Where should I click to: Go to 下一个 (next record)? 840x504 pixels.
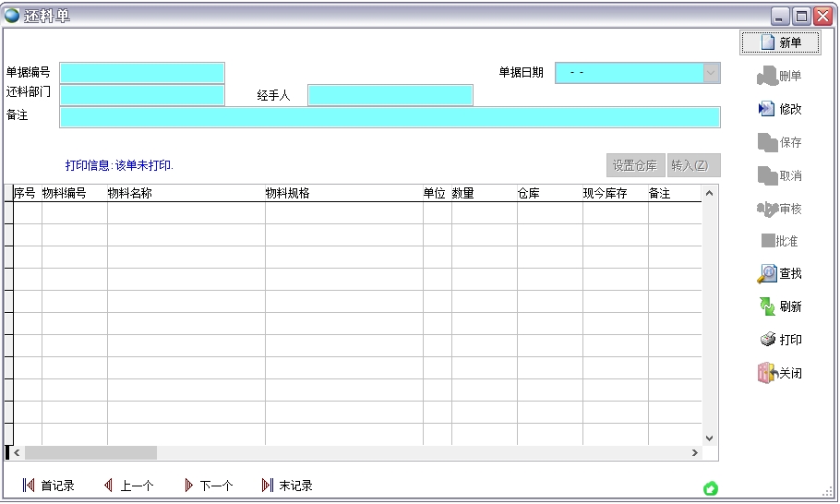coord(188,486)
